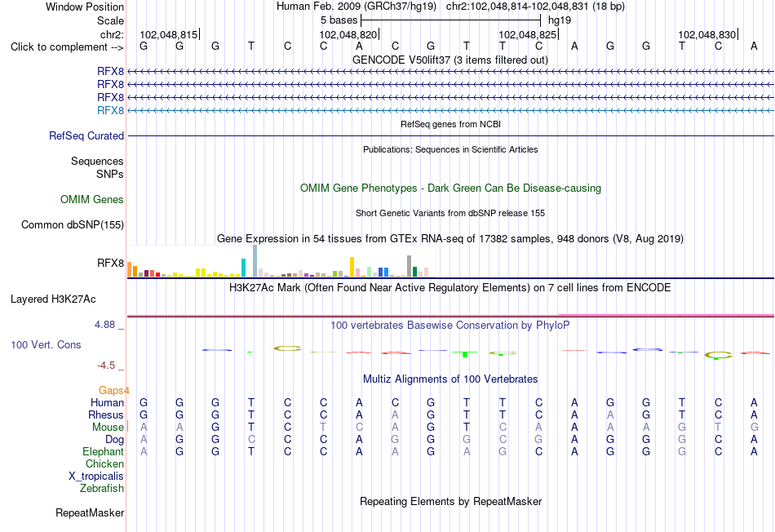Click the 100 Vert. Cons label
Screen dimensions: 775x532
46,344
